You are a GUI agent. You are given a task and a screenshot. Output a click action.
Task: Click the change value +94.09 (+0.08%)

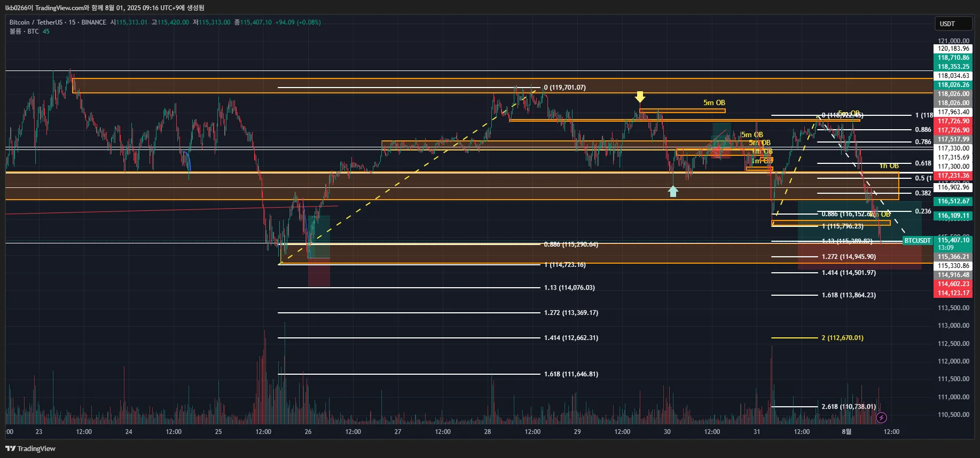pos(298,22)
